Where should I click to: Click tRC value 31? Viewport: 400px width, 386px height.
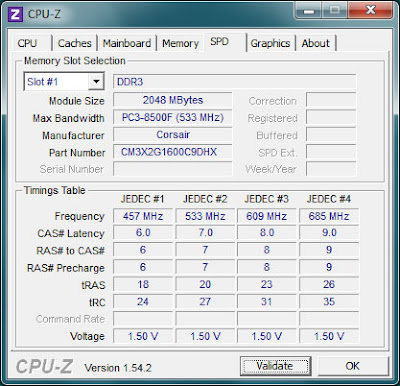pyautogui.click(x=266, y=302)
